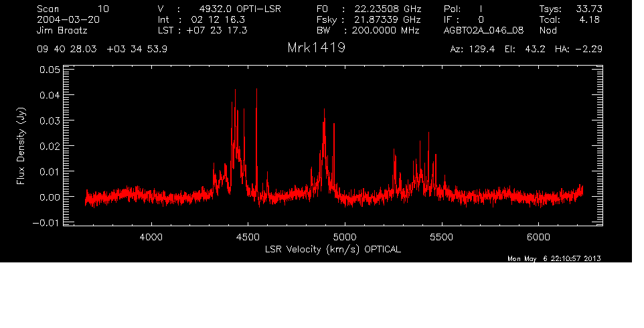Image resolution: width=644 pixels, height=328 pixels.
Task: Click the 'Flux Density (Jy)' axis label
Action: point(21,147)
